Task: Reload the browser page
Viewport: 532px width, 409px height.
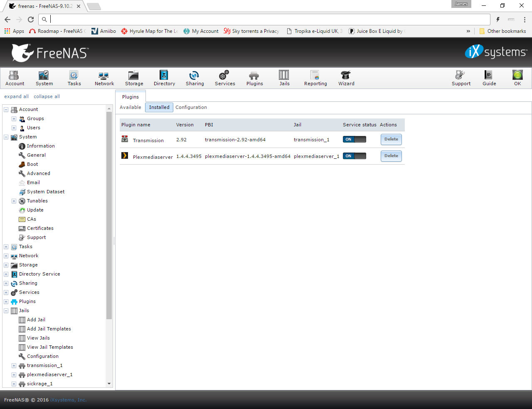Action: [31, 19]
